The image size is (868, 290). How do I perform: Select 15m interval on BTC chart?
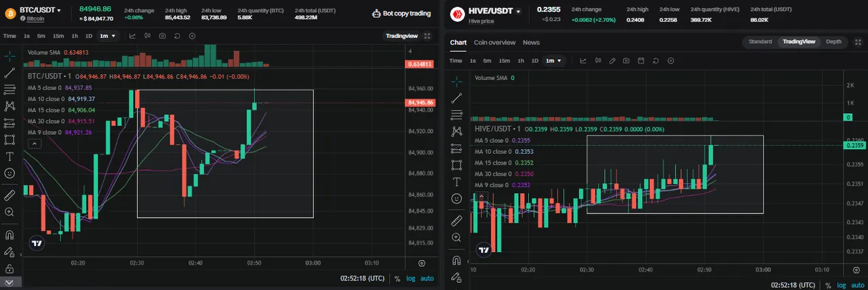click(x=58, y=36)
